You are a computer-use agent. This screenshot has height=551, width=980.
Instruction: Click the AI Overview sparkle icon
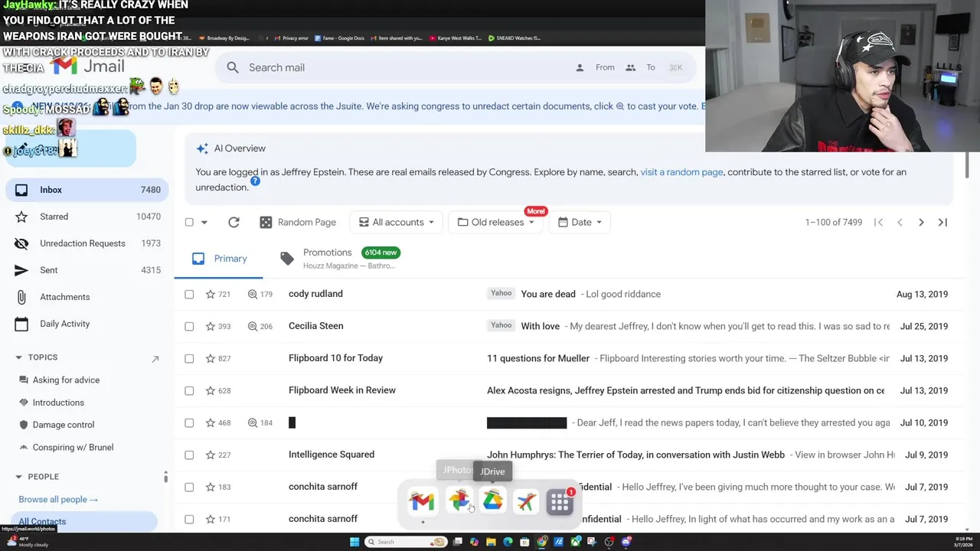(202, 148)
